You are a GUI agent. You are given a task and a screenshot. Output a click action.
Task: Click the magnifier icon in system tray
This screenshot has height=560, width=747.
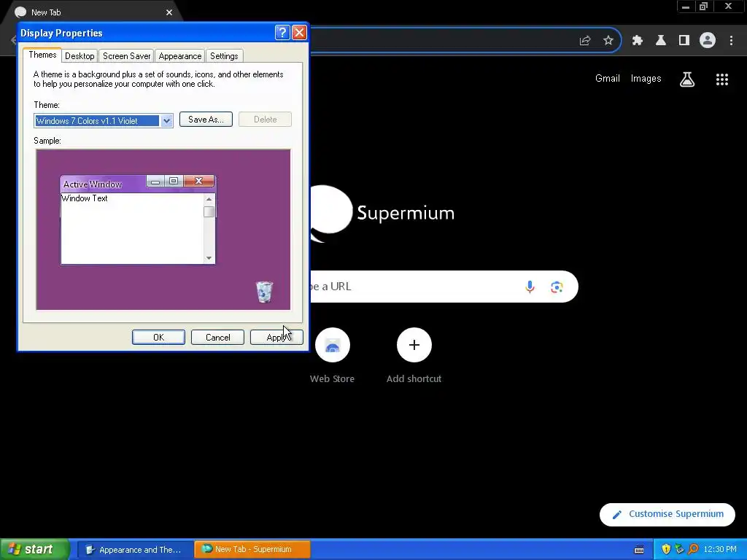tap(693, 549)
